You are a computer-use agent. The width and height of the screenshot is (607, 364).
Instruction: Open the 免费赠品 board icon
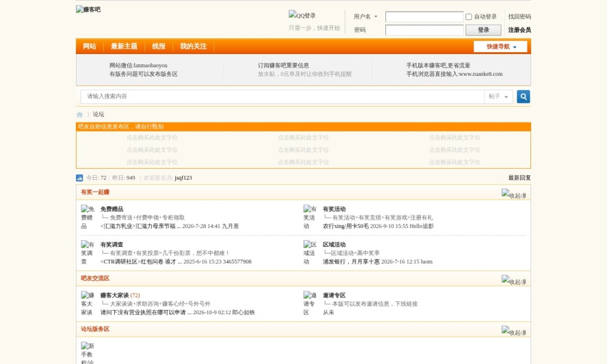coord(87,217)
